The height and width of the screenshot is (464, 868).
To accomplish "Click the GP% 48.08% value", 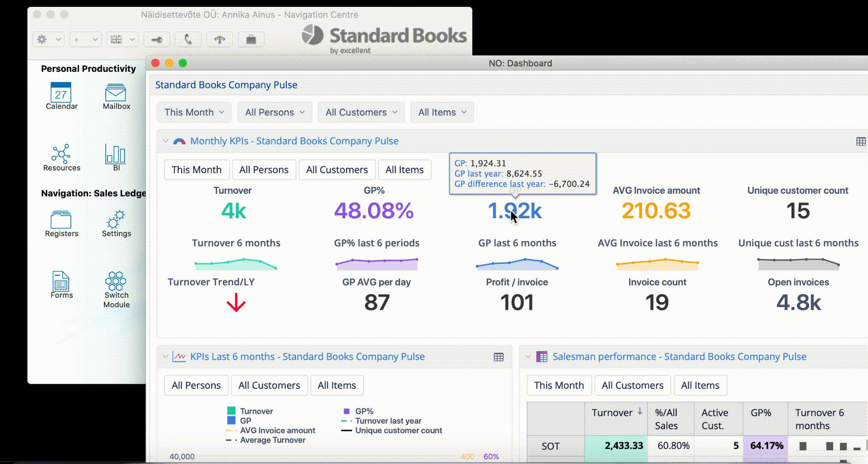I will 374,211.
